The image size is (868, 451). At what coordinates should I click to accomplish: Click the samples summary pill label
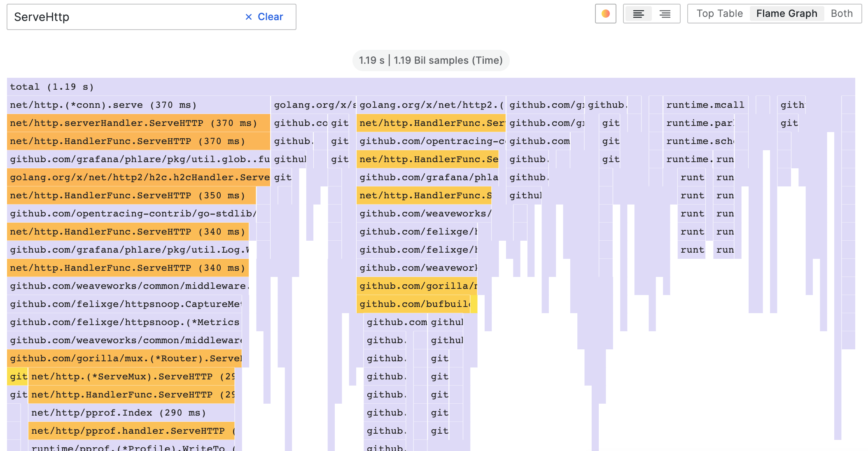pos(431,60)
